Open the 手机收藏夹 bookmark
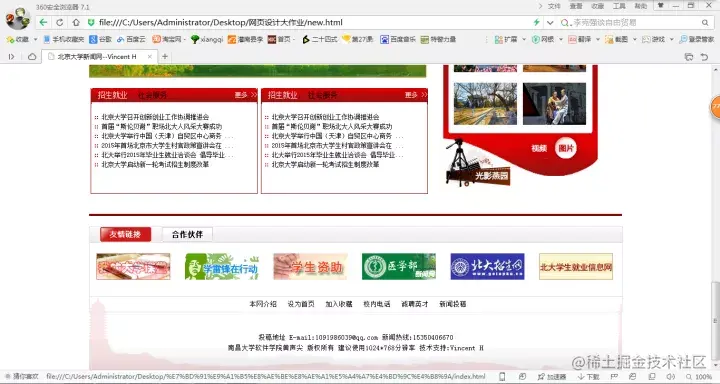 click(x=64, y=40)
